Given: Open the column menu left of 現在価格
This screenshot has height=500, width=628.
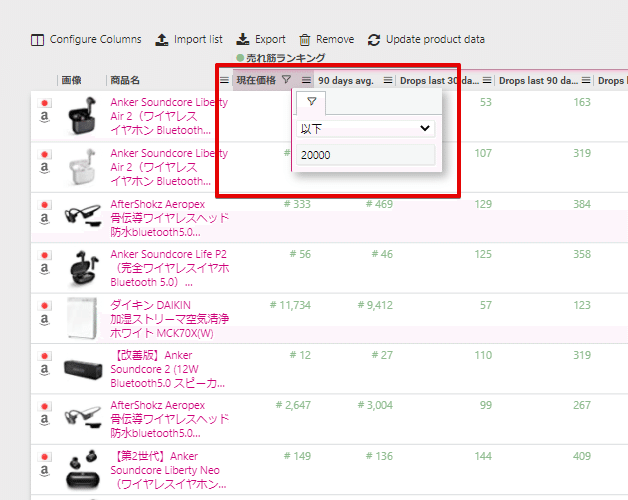Looking at the screenshot, I should tap(224, 81).
